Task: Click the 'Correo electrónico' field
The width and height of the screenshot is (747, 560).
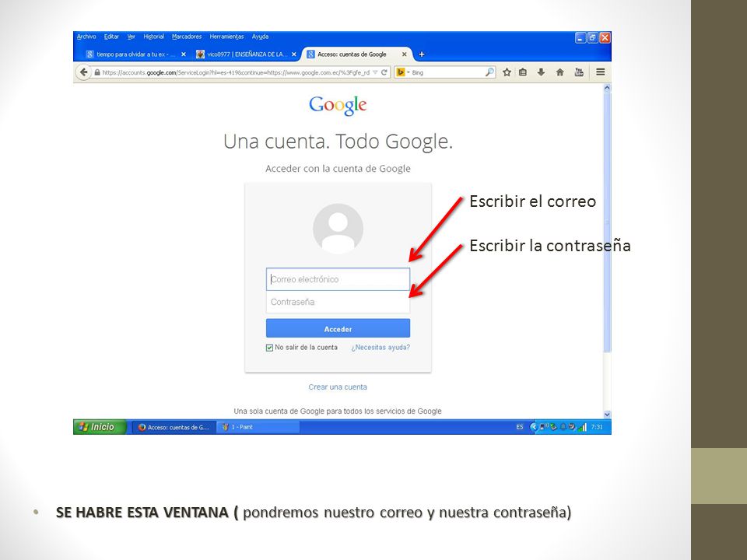Action: (x=338, y=279)
